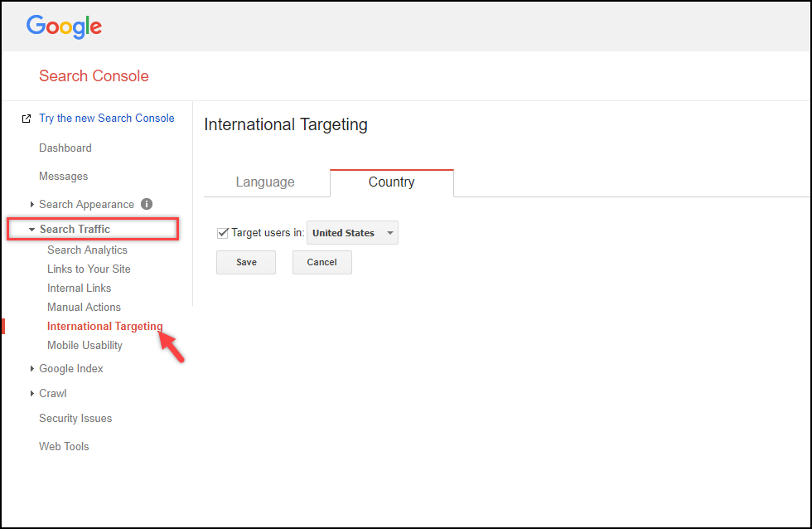Select Google Index in the sidebar
The width and height of the screenshot is (812, 529).
71,368
